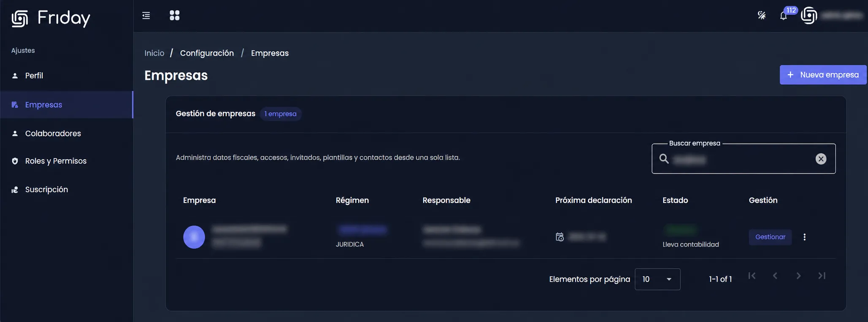Focus the Buscar empresa input field

point(743,159)
